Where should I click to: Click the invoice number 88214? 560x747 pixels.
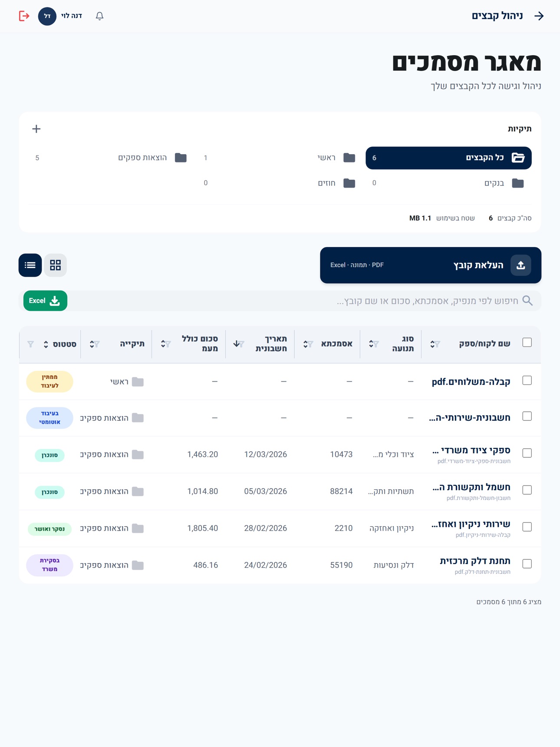coord(341,491)
